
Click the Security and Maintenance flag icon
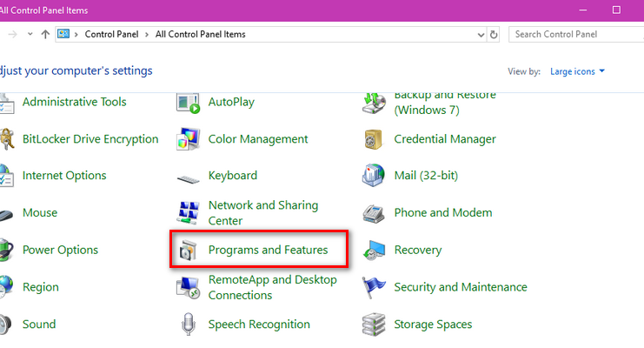[374, 287]
